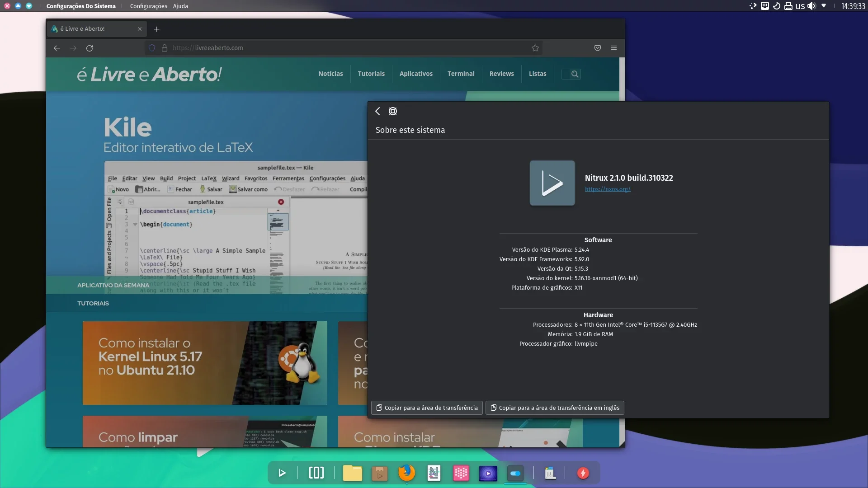The image size is (868, 488).
Task: Open the Nota text editor in dock
Action: click(434, 473)
